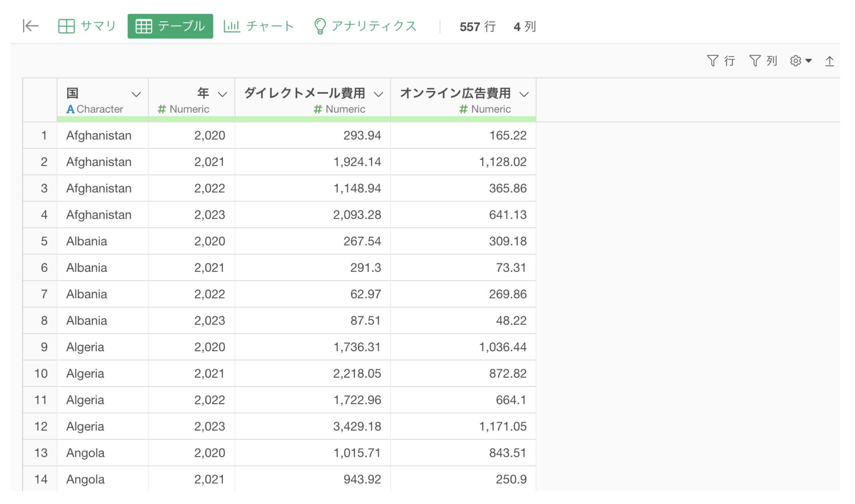Select the Algeria cell in row 9
The width and height of the screenshot is (855, 504).
(x=103, y=347)
